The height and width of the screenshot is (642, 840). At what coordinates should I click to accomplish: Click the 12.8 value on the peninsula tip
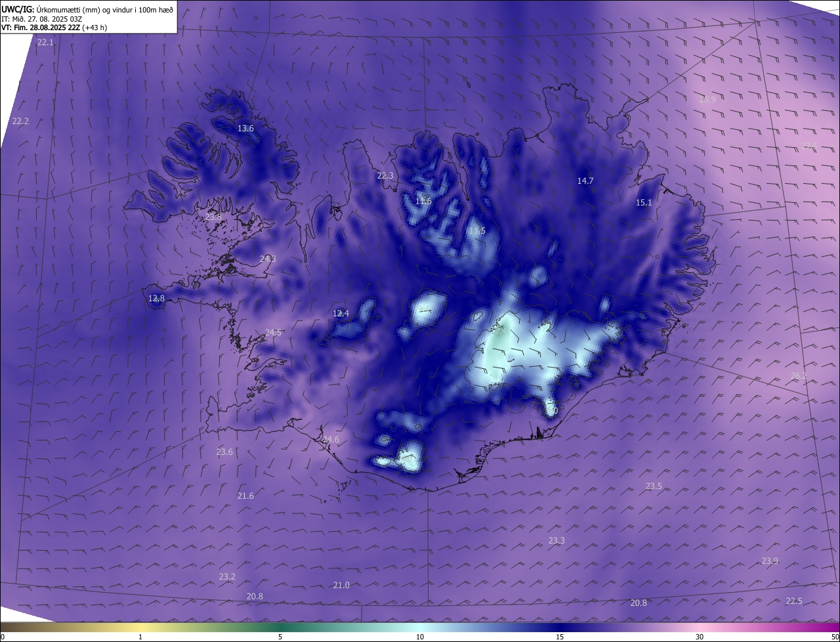(156, 299)
